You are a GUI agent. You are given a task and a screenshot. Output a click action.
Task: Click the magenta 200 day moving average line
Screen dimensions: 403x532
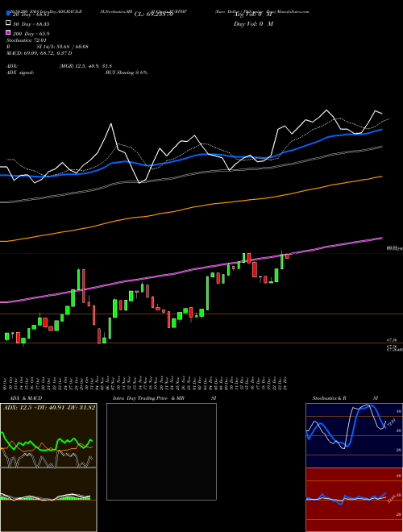click(x=190, y=269)
